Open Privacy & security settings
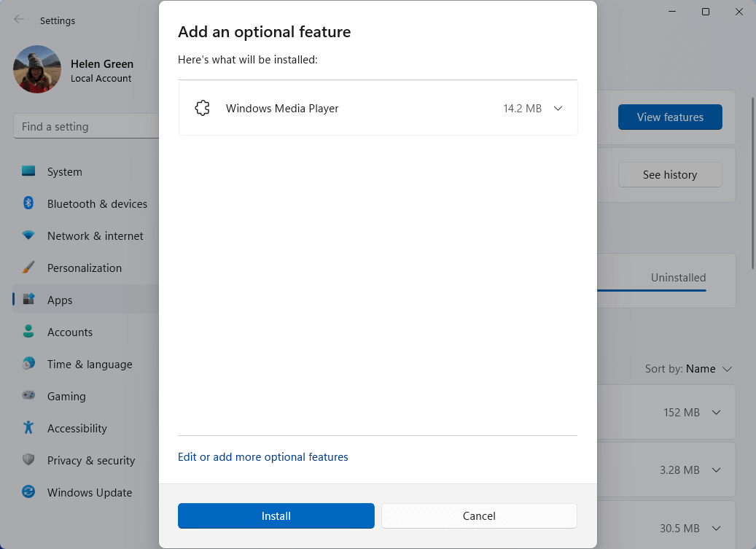 [x=85, y=460]
